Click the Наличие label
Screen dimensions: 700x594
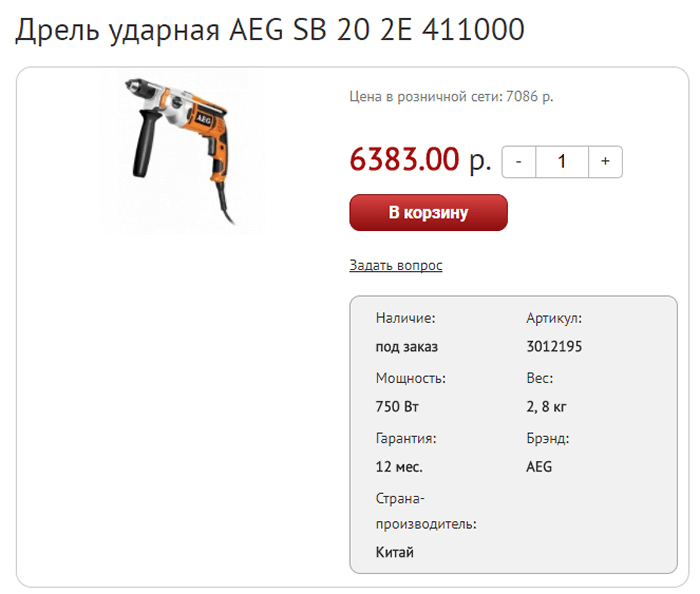pyautogui.click(x=405, y=318)
